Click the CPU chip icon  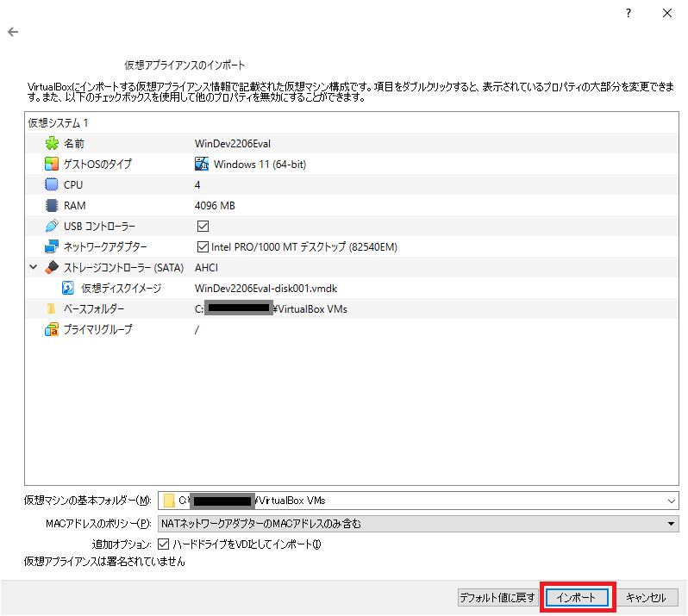52,184
